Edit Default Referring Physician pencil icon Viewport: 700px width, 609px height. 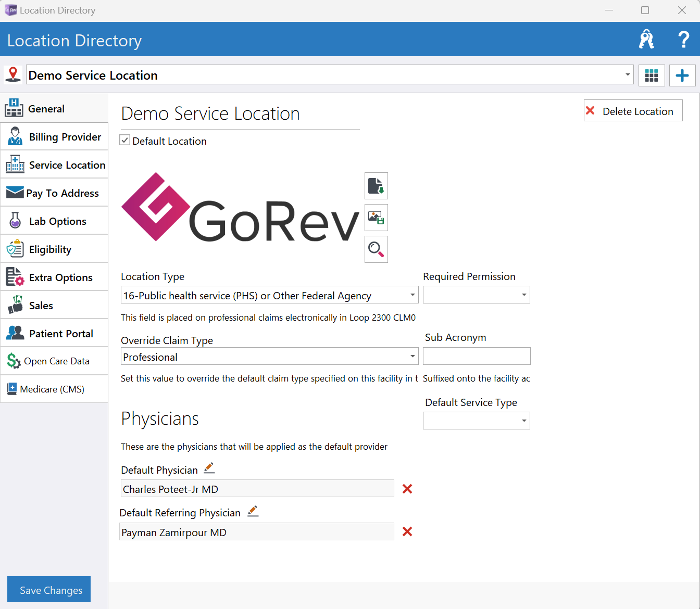(x=253, y=511)
